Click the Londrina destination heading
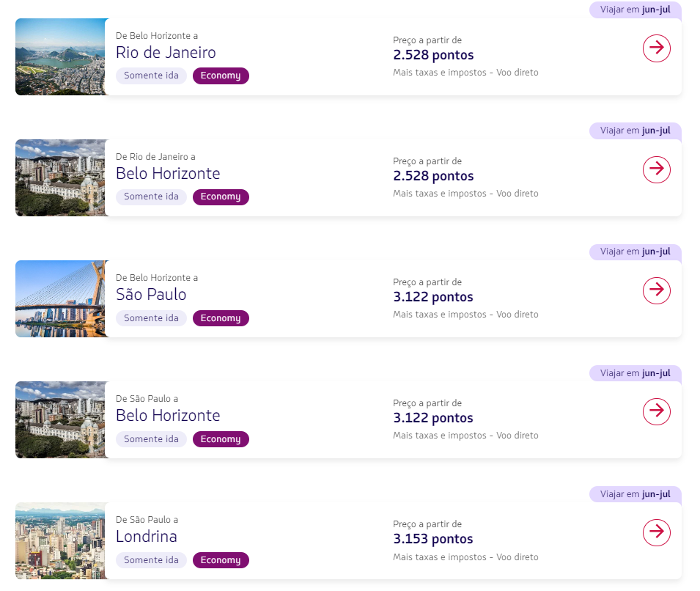 (x=147, y=536)
